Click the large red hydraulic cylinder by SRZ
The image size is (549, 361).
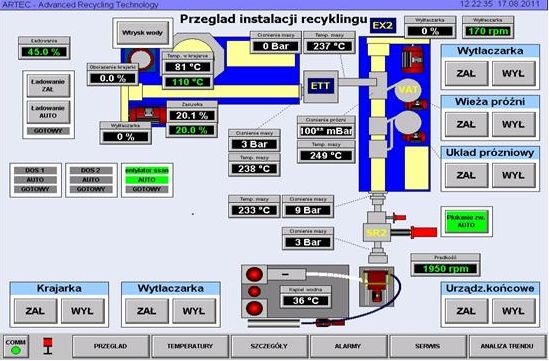(423, 232)
